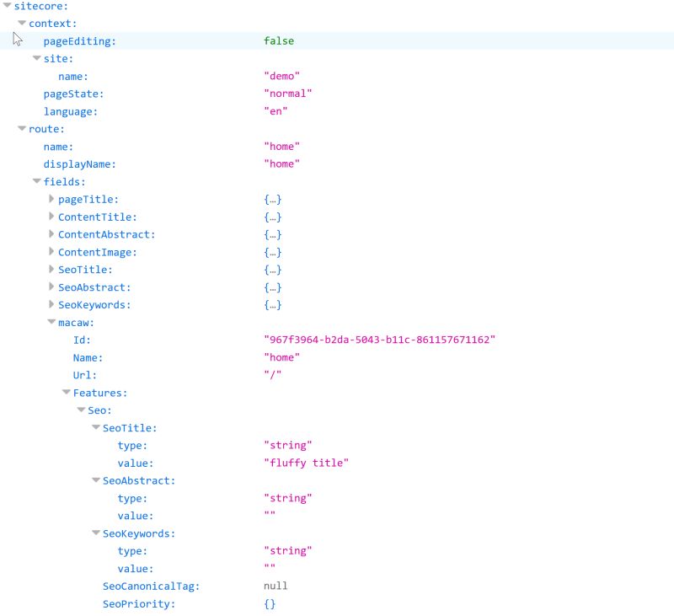Select the pageEditing false value

tap(280, 40)
